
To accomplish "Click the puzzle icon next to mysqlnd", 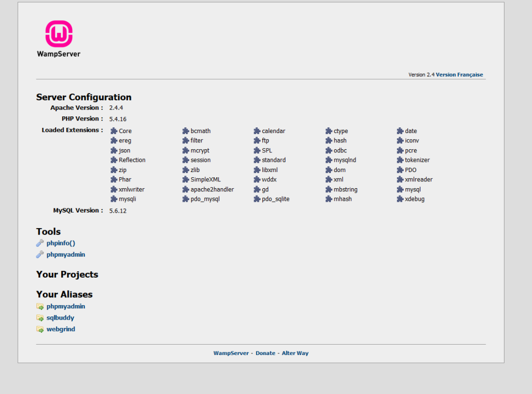I will click(329, 160).
